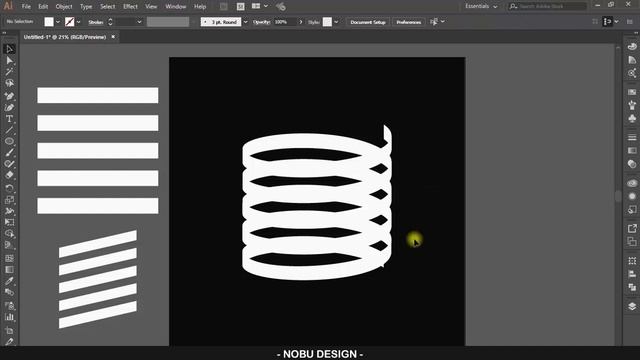Select the Gradient tool

pyautogui.click(x=9, y=269)
